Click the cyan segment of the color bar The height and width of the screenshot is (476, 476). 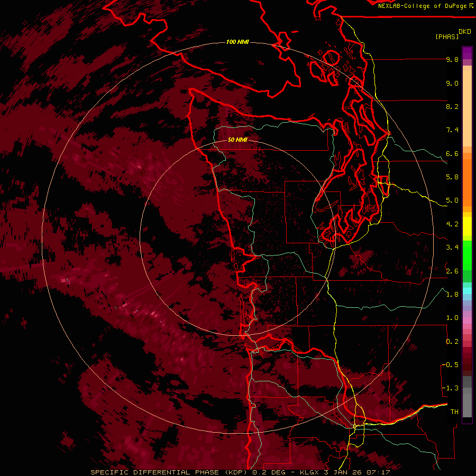467,291
